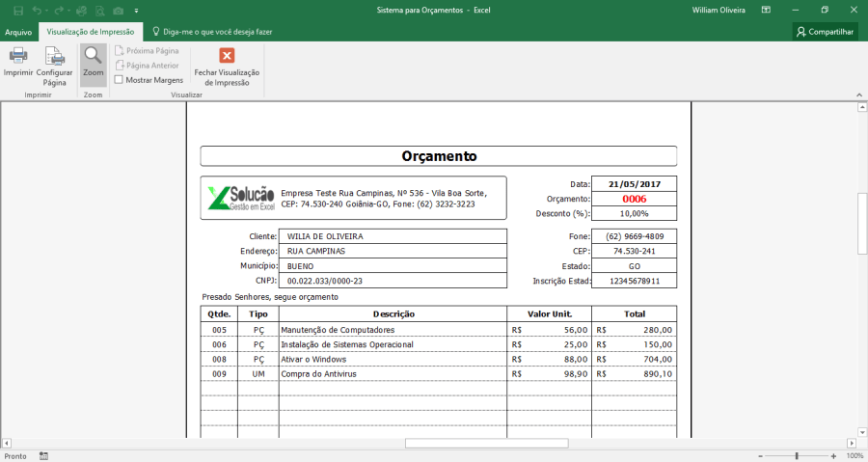This screenshot has height=462, width=868.
Task: Click macro recording icon in status bar
Action: coord(43,456)
